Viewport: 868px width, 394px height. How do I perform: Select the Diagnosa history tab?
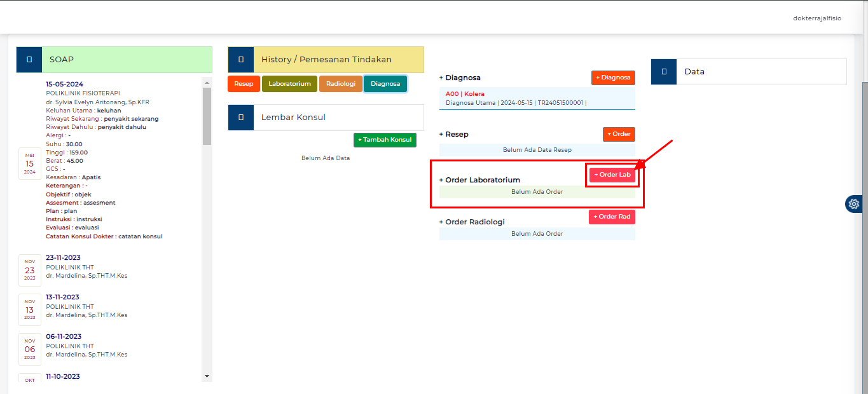[x=385, y=84]
